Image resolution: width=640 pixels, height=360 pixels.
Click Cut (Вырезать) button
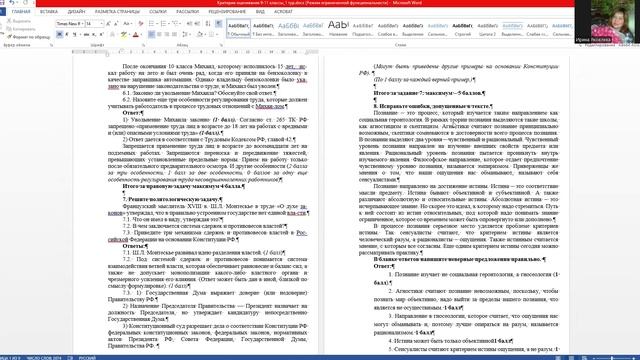[20, 21]
